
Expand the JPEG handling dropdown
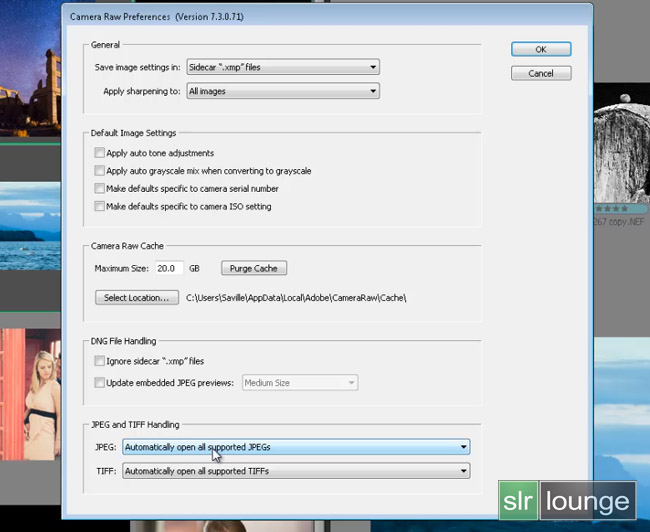[296, 447]
